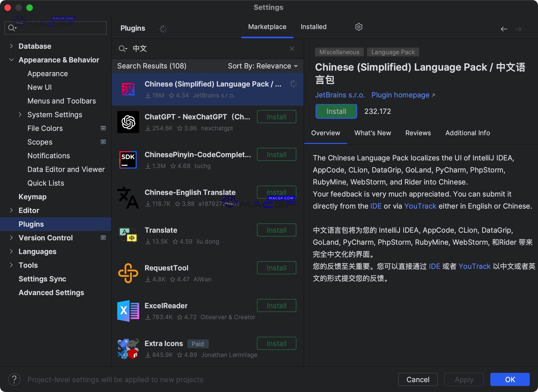This screenshot has width=538, height=392.
Task: Click the ExcelReader plugin icon
Action: (x=128, y=311)
